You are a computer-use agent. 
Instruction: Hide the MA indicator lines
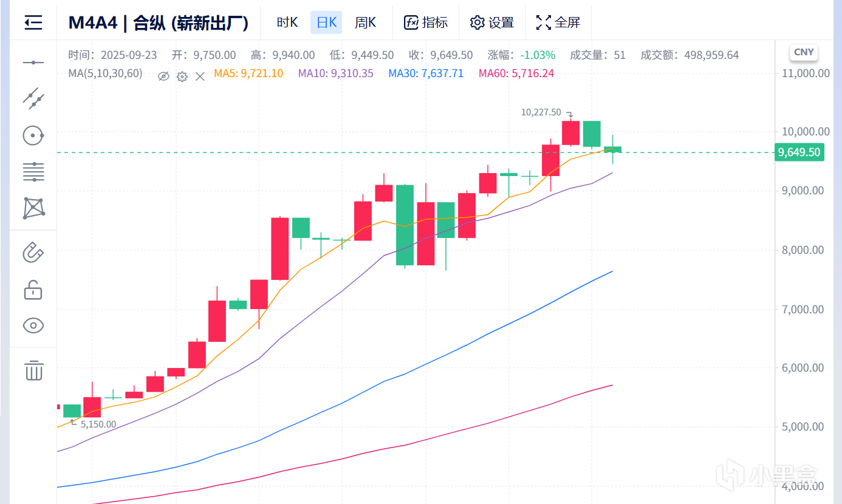click(x=163, y=77)
